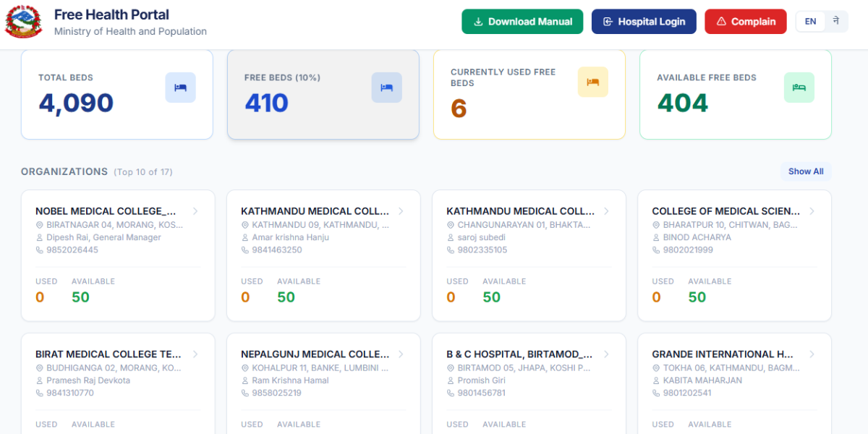The image size is (868, 434).
Task: Click the red Complain button
Action: point(745,22)
